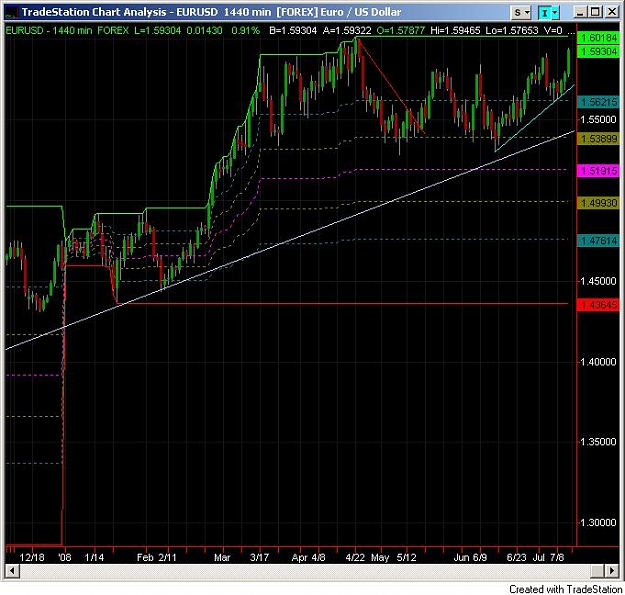Select the green 1.59304 last-price label

point(598,51)
